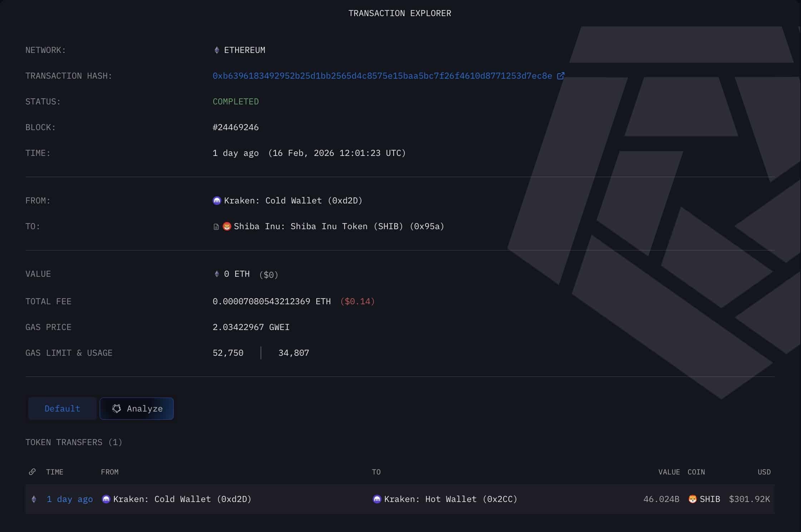Click the chain link icon in transfers table header
The height and width of the screenshot is (532, 801).
[33, 472]
